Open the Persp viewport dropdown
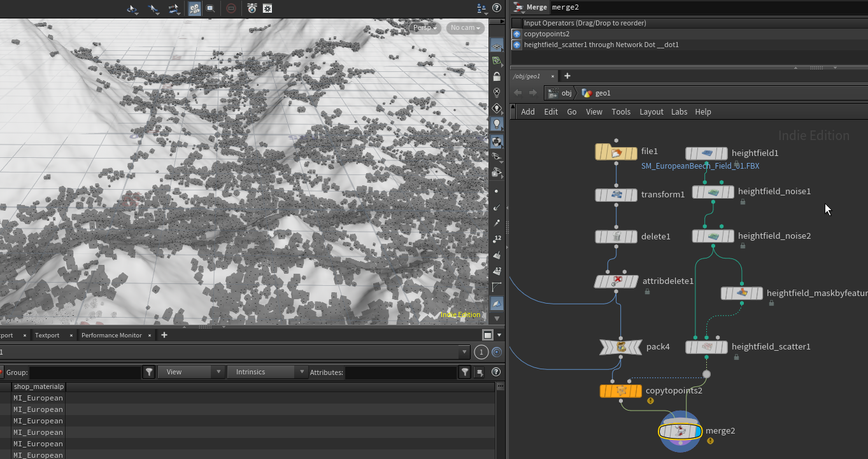868x459 pixels. coord(425,28)
